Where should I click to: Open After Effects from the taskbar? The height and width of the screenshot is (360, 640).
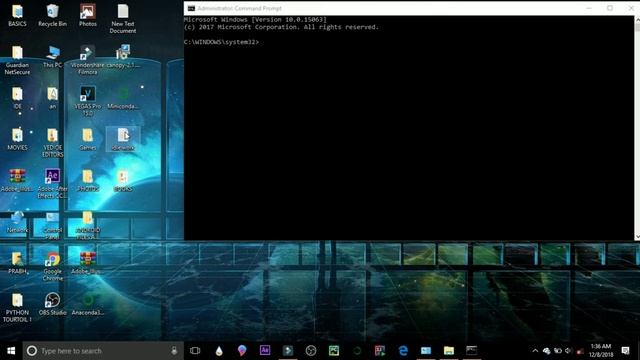pyautogui.click(x=264, y=350)
